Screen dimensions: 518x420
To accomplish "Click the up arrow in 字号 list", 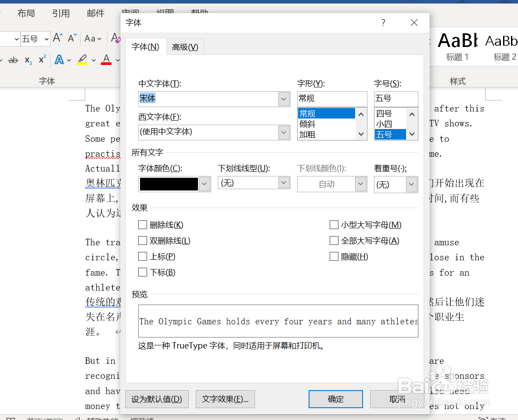I will coord(412,114).
